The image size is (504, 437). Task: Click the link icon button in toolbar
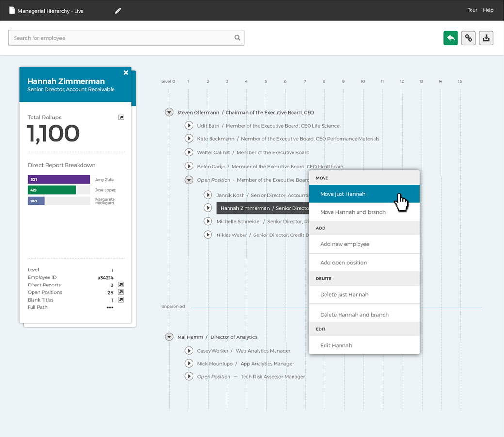click(468, 38)
